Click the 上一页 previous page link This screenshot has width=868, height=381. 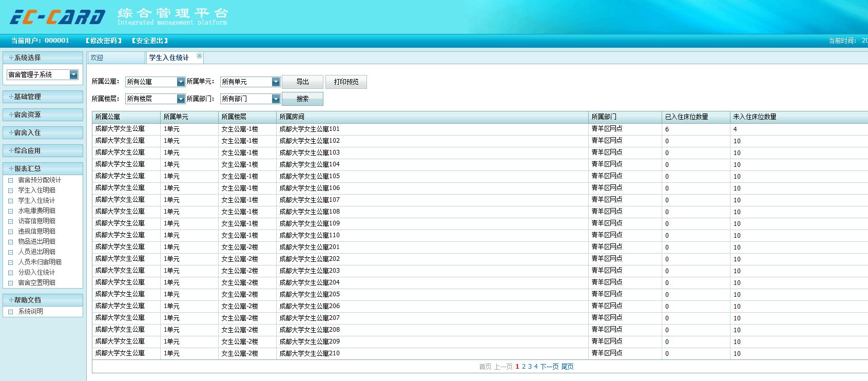[503, 367]
